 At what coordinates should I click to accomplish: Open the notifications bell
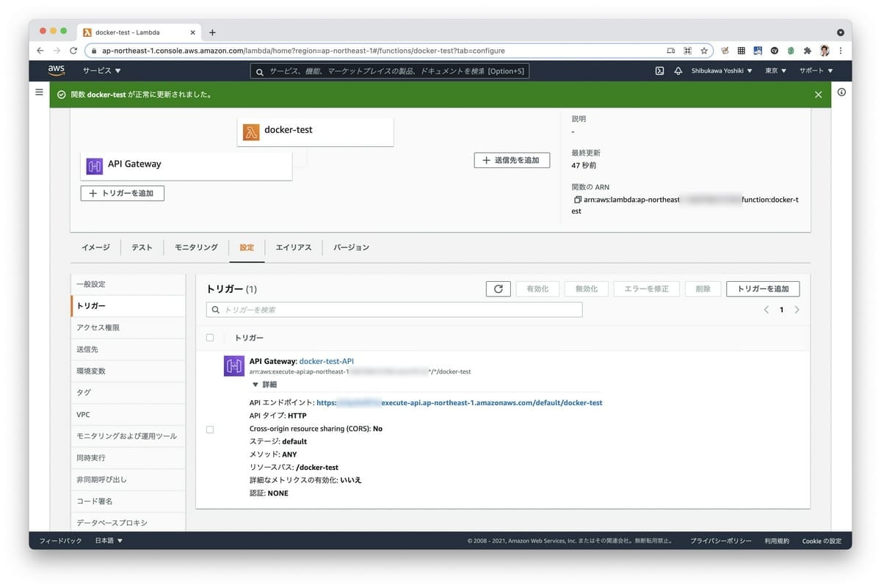click(678, 70)
